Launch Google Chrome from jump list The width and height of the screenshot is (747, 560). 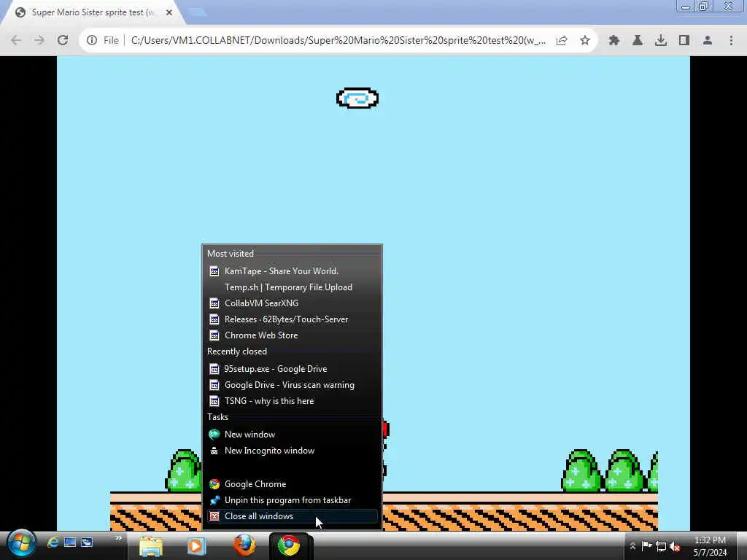292,484
